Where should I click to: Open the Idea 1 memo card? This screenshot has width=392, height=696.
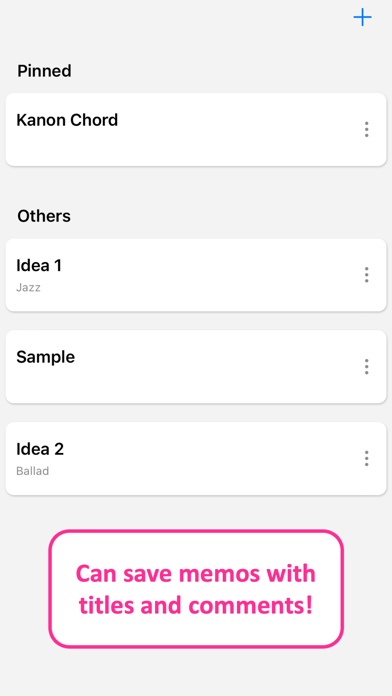pos(196,275)
